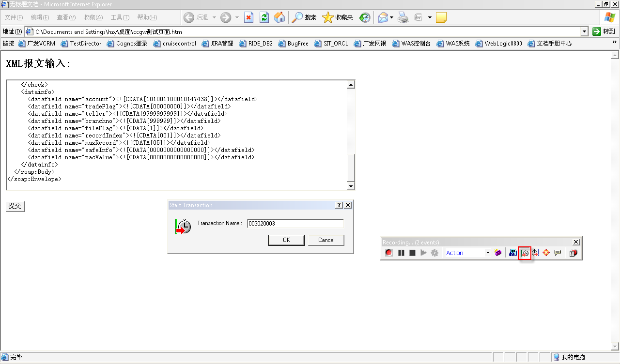The height and width of the screenshot is (364, 620).
Task: Open the 广发VCRM links bar bookmark
Action: pyautogui.click(x=37, y=44)
